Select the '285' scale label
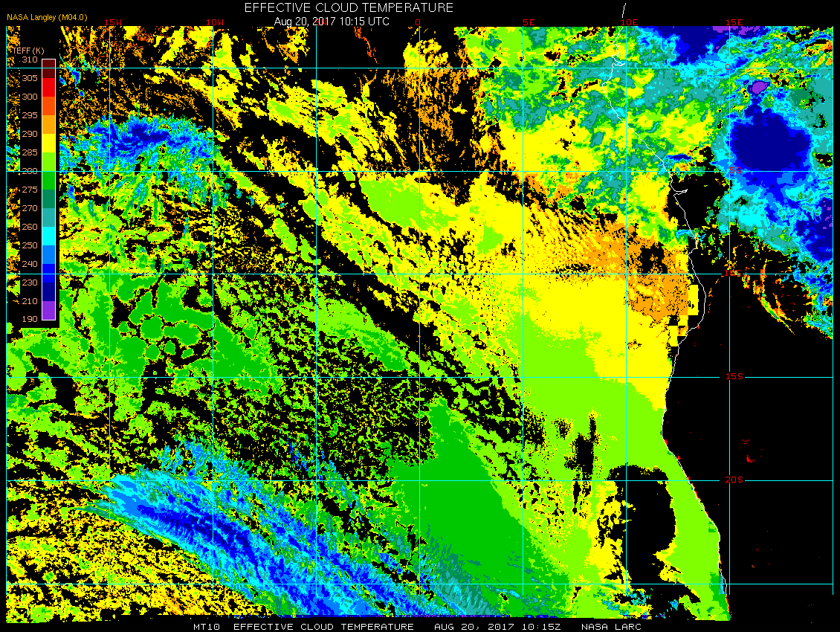This screenshot has height=632, width=840. (x=30, y=152)
